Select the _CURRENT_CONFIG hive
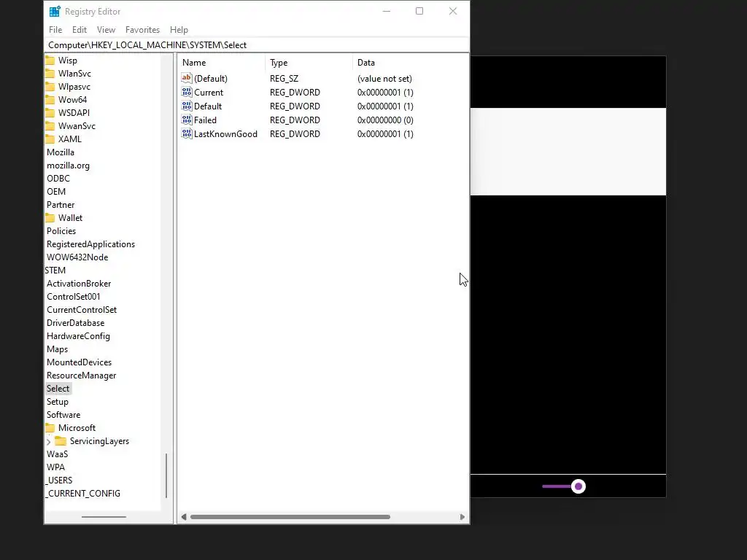The width and height of the screenshot is (747, 560). coord(82,494)
